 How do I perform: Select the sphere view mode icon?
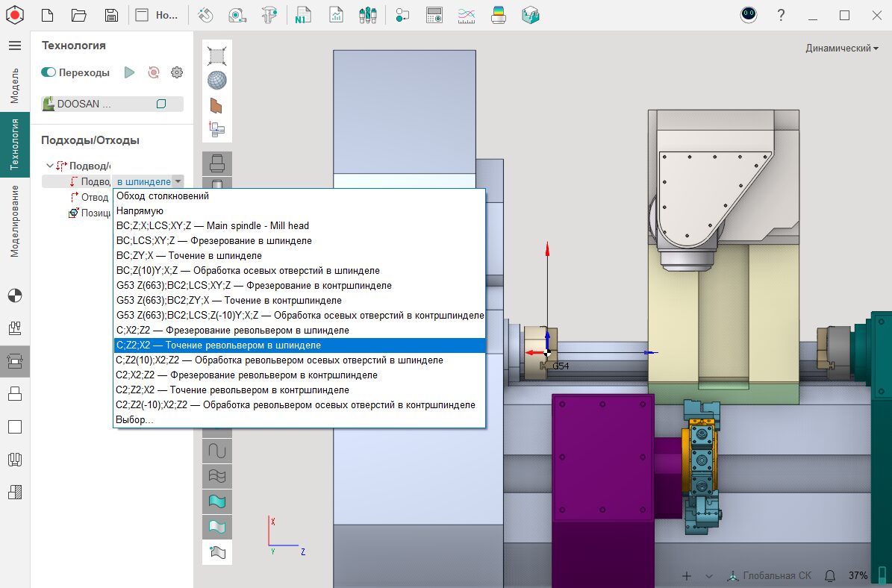point(217,81)
